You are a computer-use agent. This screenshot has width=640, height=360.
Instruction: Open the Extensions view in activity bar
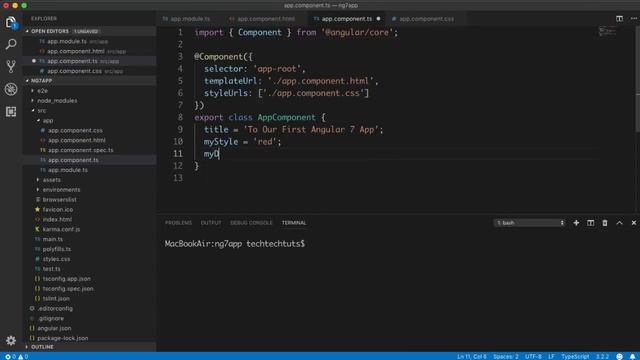pos(11,111)
